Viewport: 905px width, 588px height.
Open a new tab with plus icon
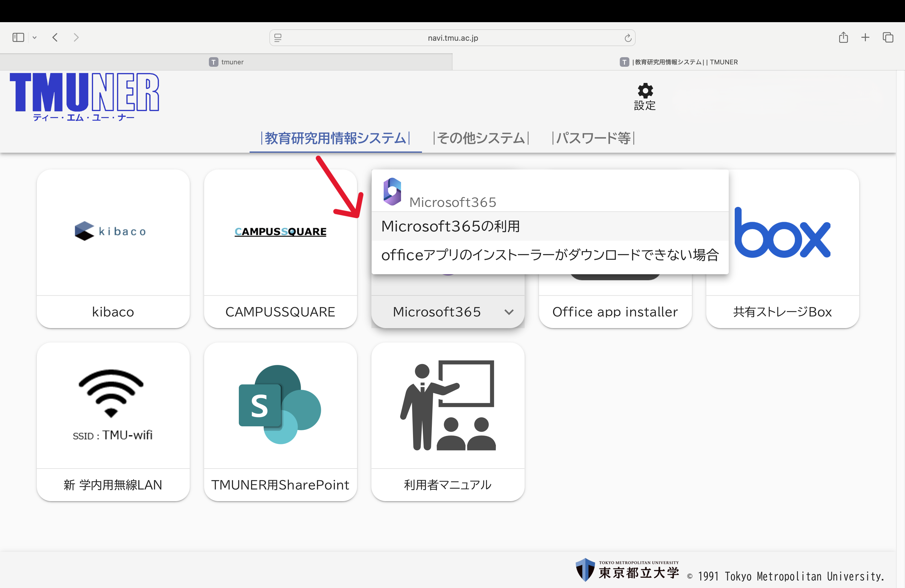(x=865, y=37)
